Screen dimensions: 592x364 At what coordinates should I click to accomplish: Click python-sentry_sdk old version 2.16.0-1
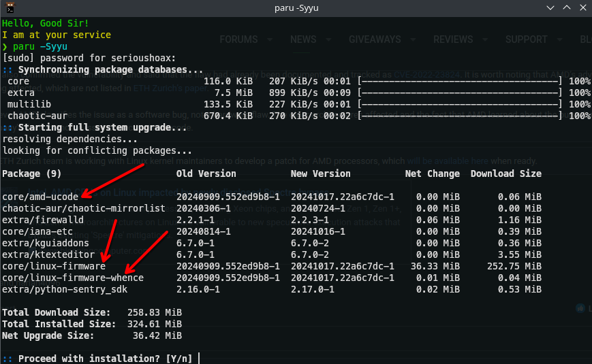click(198, 289)
